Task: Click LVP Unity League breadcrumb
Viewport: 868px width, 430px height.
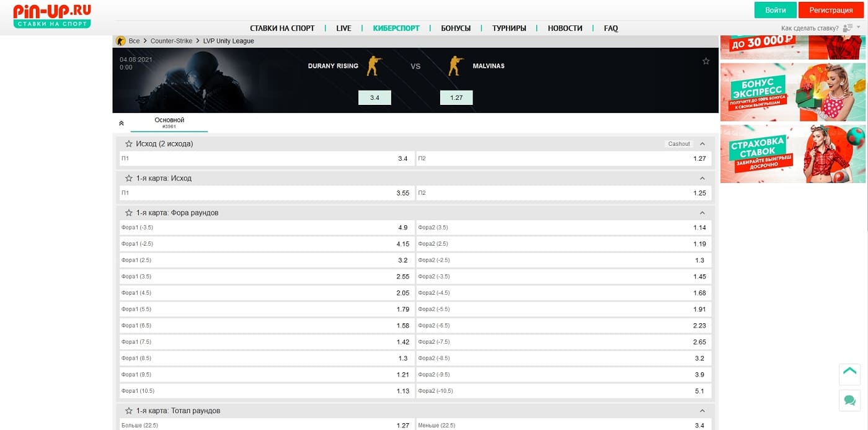Action: [x=228, y=41]
